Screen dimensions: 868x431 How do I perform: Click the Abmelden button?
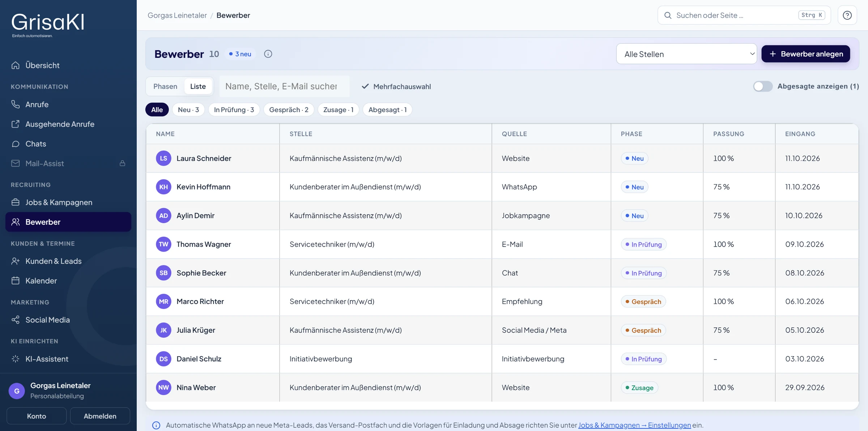click(x=100, y=416)
